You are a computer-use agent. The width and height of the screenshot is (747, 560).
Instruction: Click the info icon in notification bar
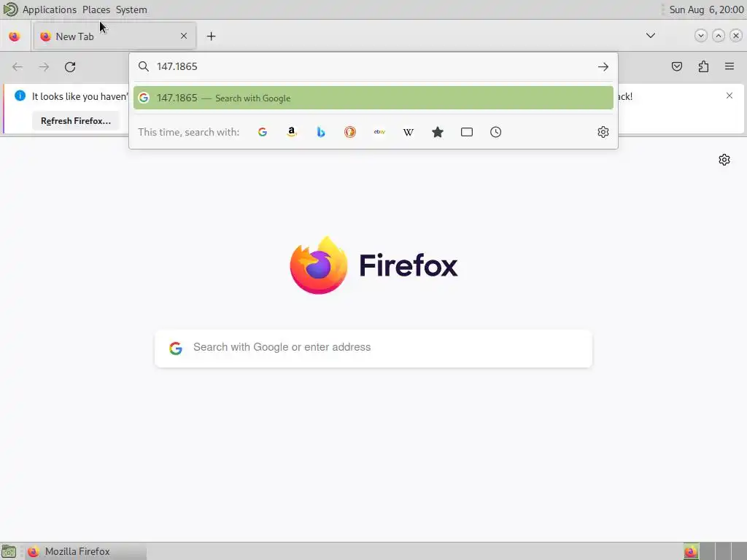coord(20,96)
